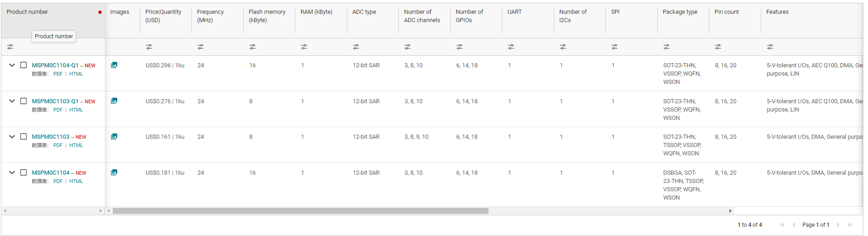The width and height of the screenshot is (868, 236).
Task: Select the MSPM0C1103-Q1 checkbox
Action: 23,101
